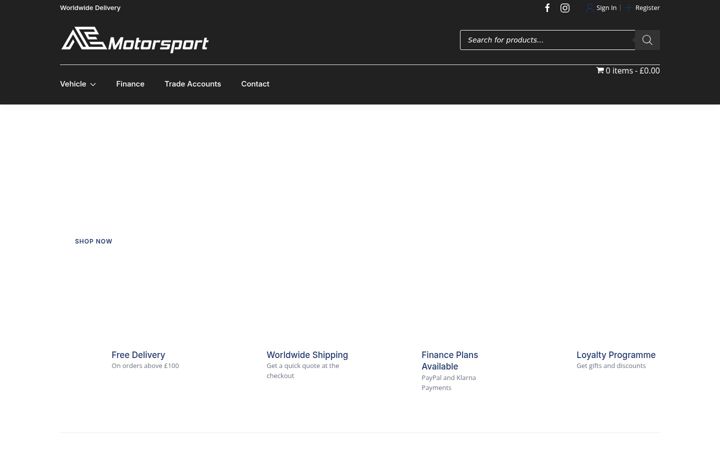
Task: Open the Instagram profile icon
Action: [565, 8]
